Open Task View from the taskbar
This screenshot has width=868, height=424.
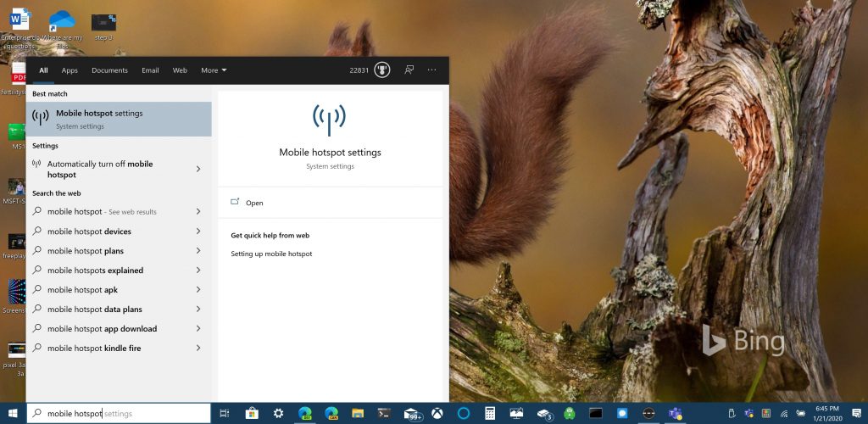tap(225, 413)
